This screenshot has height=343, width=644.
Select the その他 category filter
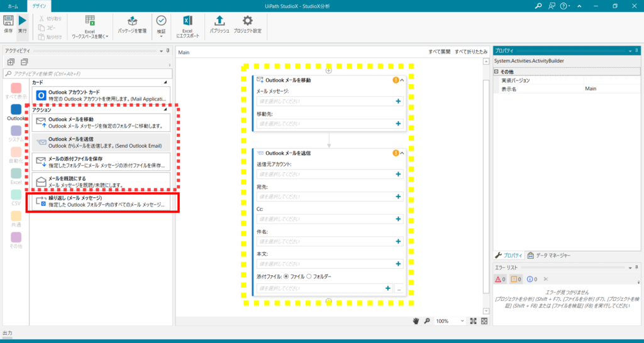[x=16, y=241]
